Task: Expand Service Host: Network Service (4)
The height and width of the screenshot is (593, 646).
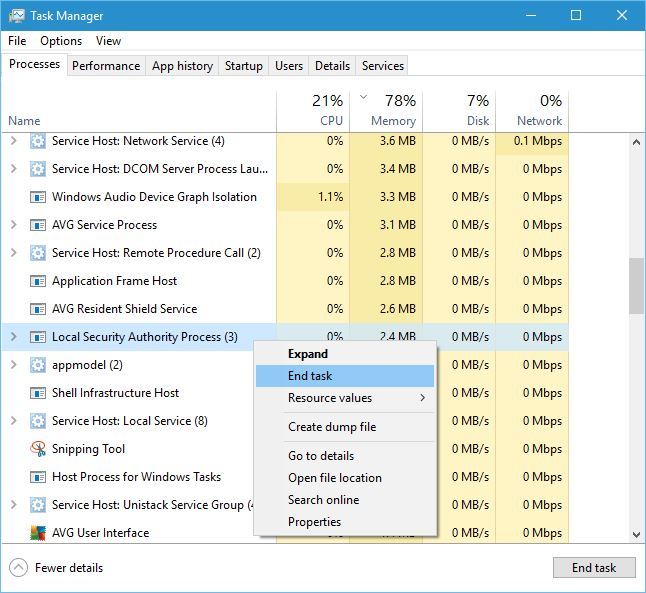Action: (14, 141)
